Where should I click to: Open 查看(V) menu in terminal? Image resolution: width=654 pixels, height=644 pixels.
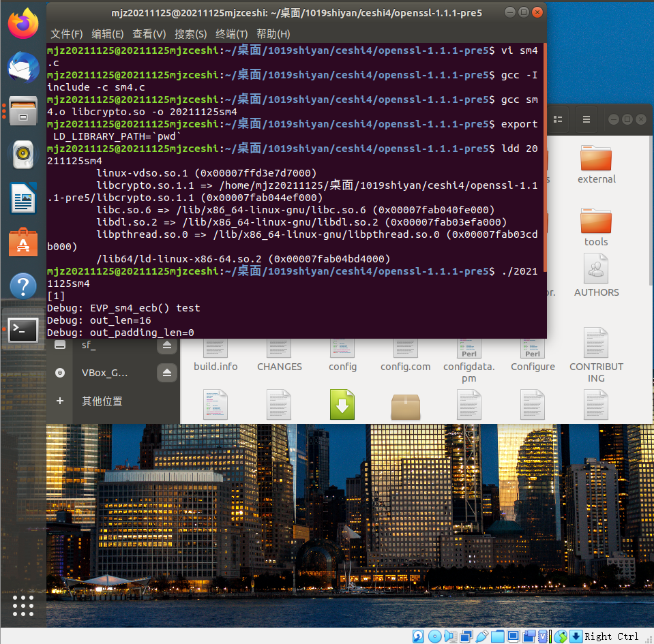(149, 34)
